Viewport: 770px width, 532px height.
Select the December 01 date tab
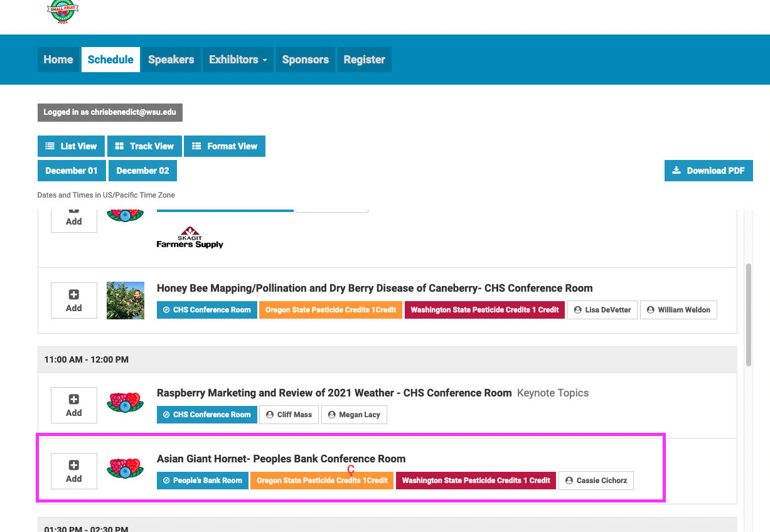pos(72,171)
